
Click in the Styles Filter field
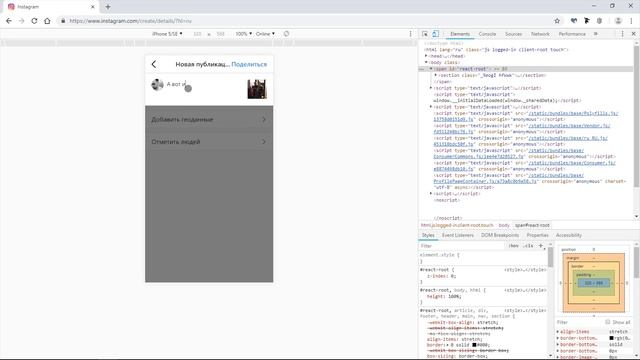(x=463, y=246)
